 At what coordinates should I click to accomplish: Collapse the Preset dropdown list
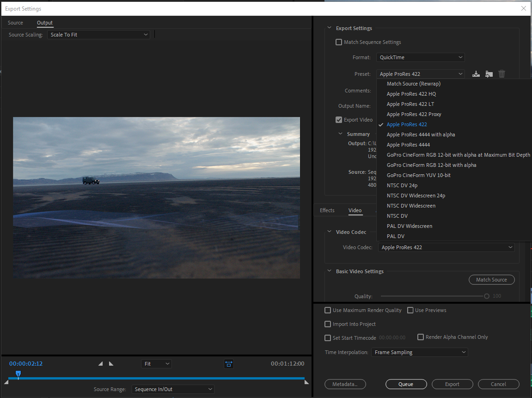[x=420, y=74]
